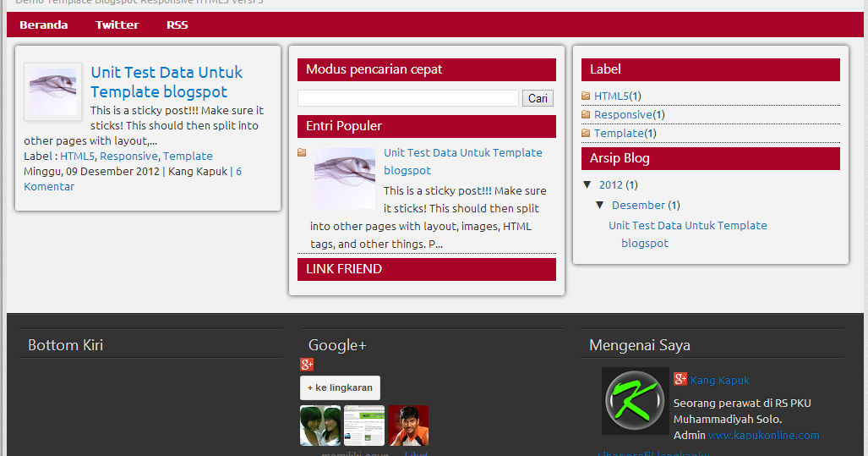The height and width of the screenshot is (456, 868).
Task: Open the Entri Populer post title link
Action: (463, 162)
